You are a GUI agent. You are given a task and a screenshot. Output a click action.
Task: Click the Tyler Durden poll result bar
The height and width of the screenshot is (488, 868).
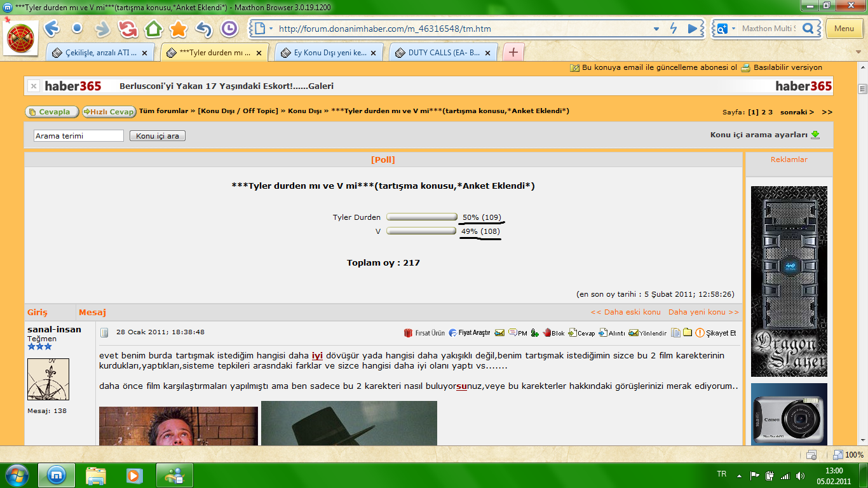pos(422,217)
